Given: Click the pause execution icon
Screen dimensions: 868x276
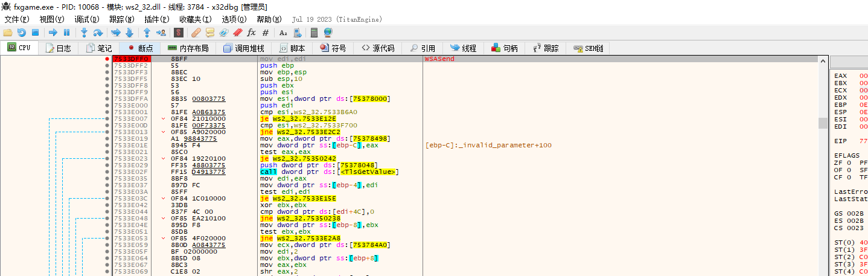Looking at the screenshot, I should point(66,33).
